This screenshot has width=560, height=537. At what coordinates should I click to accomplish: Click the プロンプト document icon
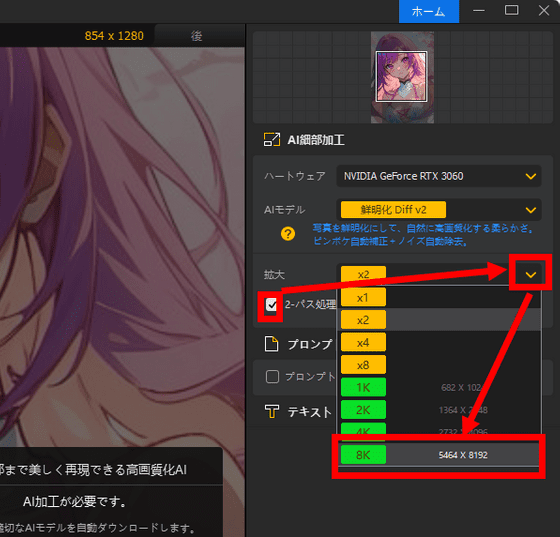click(x=271, y=344)
